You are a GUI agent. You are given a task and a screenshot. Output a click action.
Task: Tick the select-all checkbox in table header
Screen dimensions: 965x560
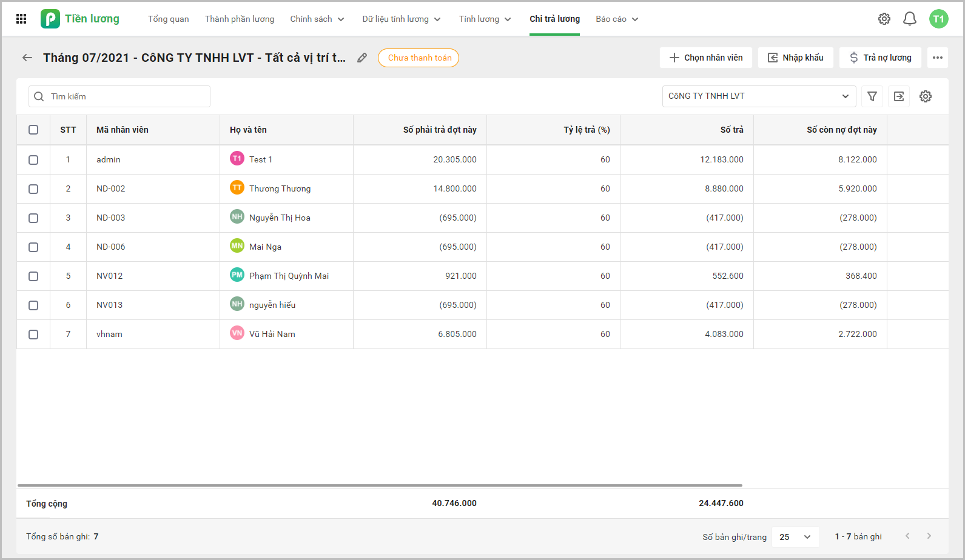point(33,130)
